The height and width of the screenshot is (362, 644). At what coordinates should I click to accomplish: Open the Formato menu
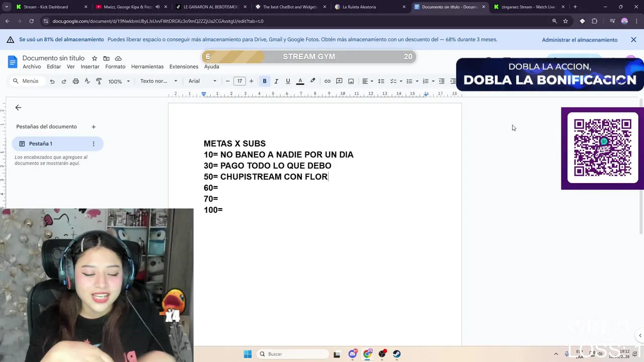click(x=115, y=66)
